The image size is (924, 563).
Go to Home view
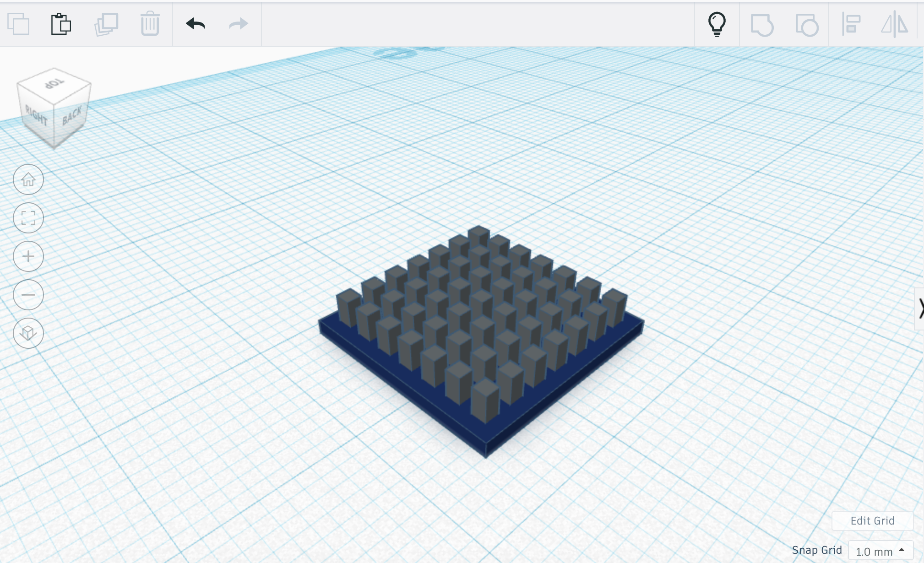pos(28,179)
